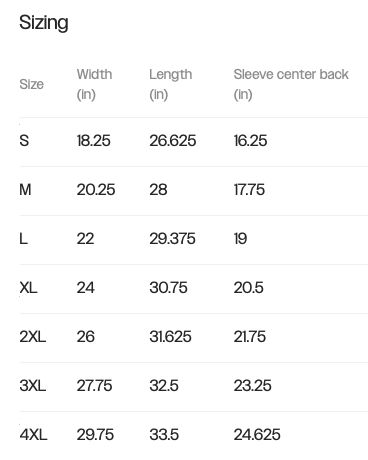The width and height of the screenshot is (368, 460).
Task: Click the Width (in) column header
Action: pyautogui.click(x=94, y=84)
